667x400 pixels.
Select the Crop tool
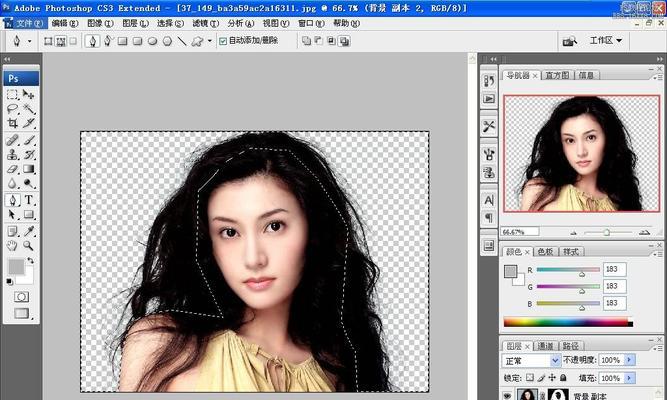coord(13,123)
